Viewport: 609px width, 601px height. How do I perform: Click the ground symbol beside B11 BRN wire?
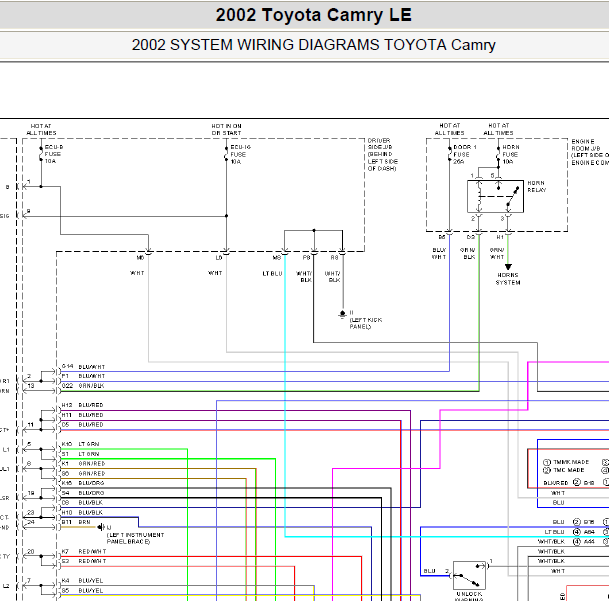pyautogui.click(x=101, y=527)
